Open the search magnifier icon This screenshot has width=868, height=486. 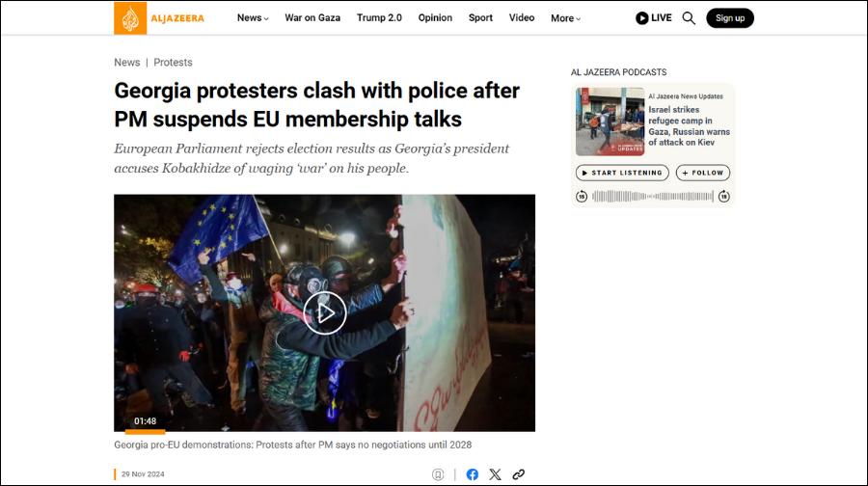tap(689, 18)
